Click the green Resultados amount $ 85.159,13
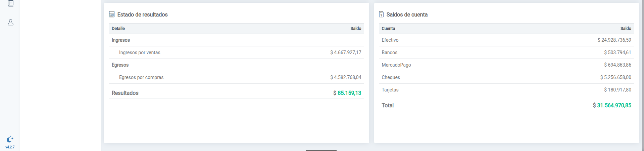Screen dimensions: 644x151 click(347, 93)
